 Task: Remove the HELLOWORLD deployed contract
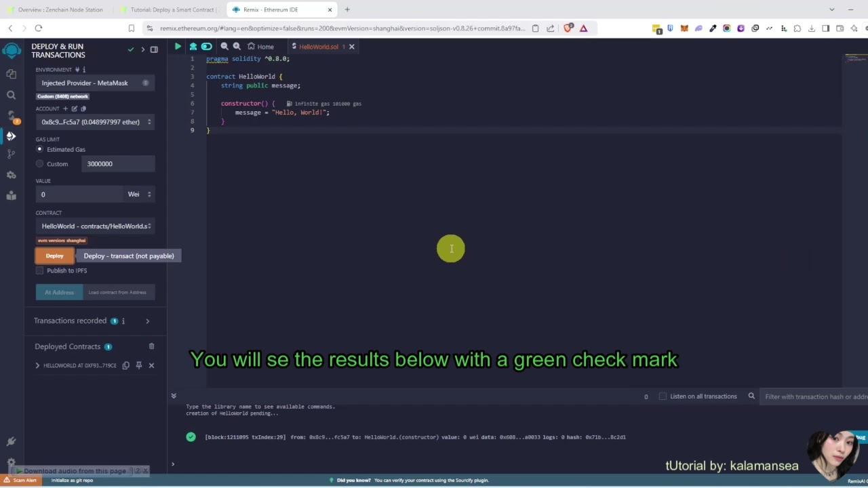coord(151,365)
